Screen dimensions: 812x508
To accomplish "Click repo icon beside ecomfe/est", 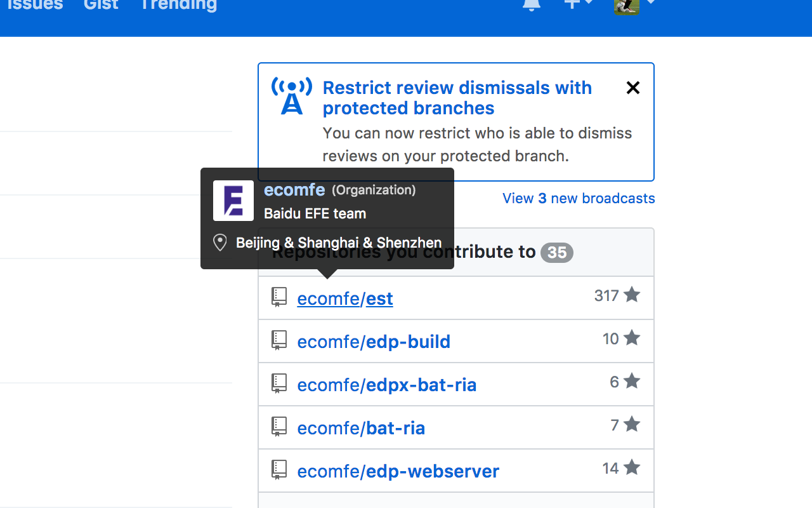I will point(279,297).
